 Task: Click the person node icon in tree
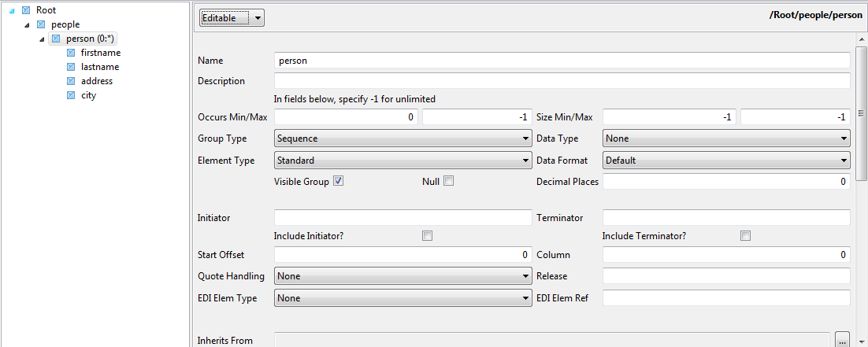56,39
